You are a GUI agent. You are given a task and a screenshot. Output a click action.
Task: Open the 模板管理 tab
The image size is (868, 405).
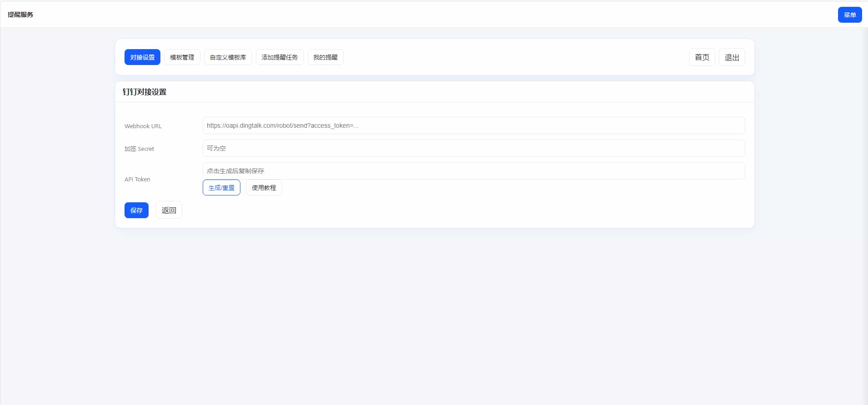pos(182,57)
